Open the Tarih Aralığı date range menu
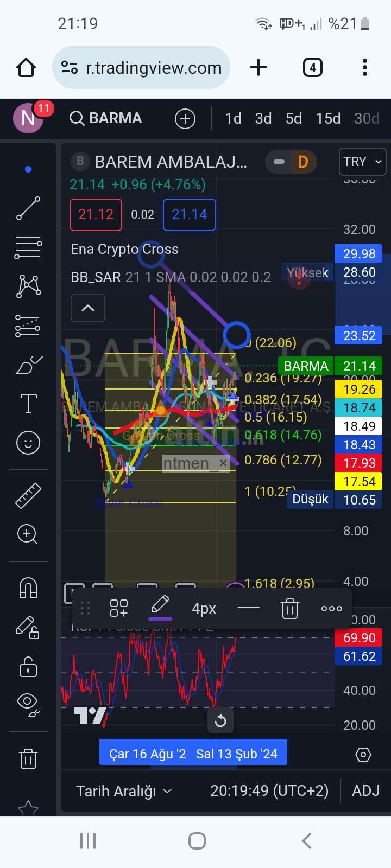Image resolution: width=391 pixels, height=868 pixels. point(124,791)
